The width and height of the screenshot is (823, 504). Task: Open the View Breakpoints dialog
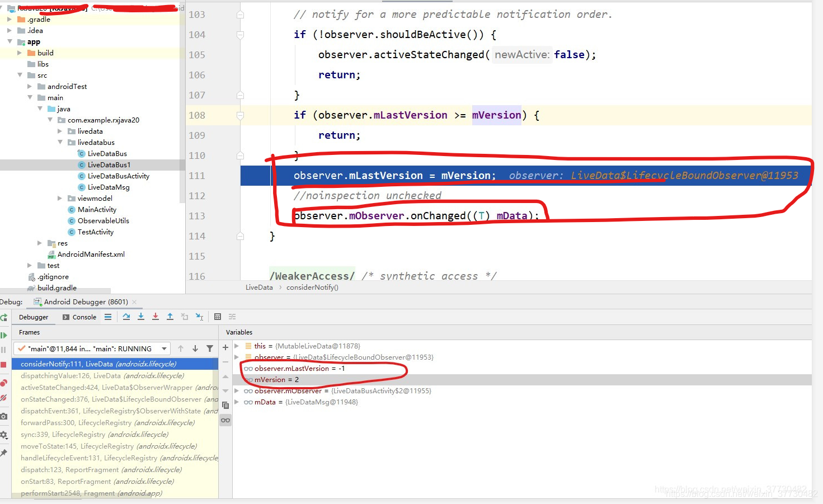(3, 383)
